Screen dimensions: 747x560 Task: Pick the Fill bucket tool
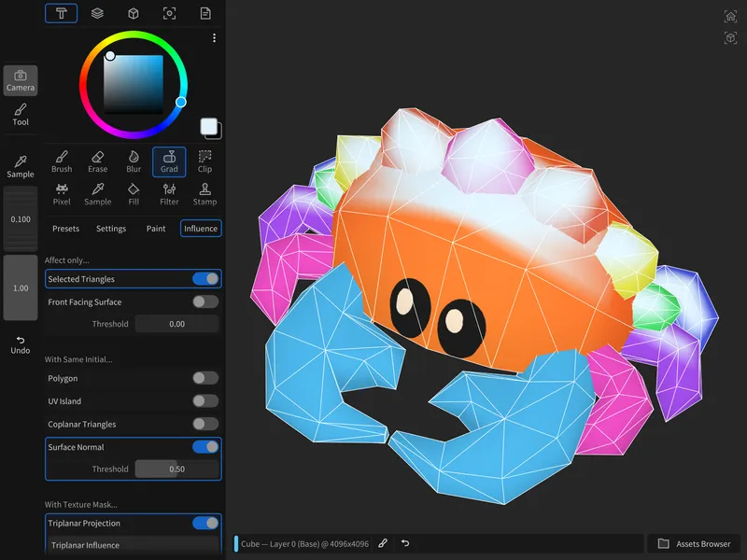pyautogui.click(x=134, y=194)
